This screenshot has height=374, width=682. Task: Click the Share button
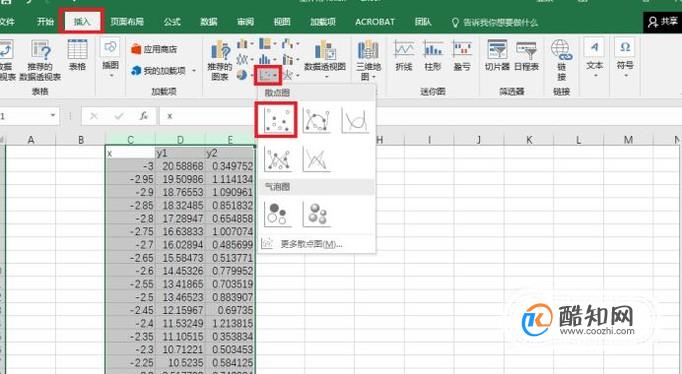tap(662, 22)
